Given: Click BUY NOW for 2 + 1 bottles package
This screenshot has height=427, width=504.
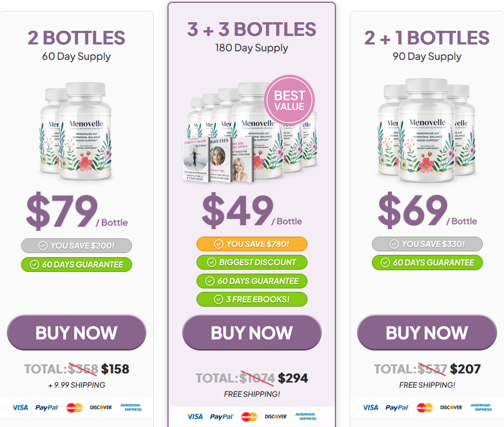Looking at the screenshot, I should [427, 332].
